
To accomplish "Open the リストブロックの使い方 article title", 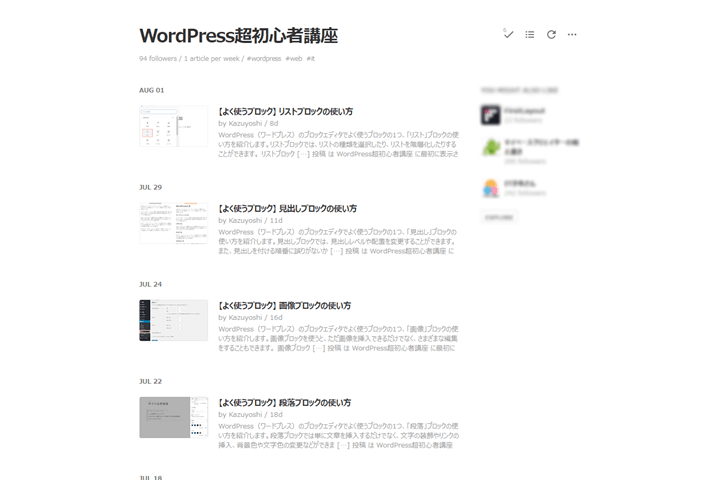I will [x=285, y=112].
